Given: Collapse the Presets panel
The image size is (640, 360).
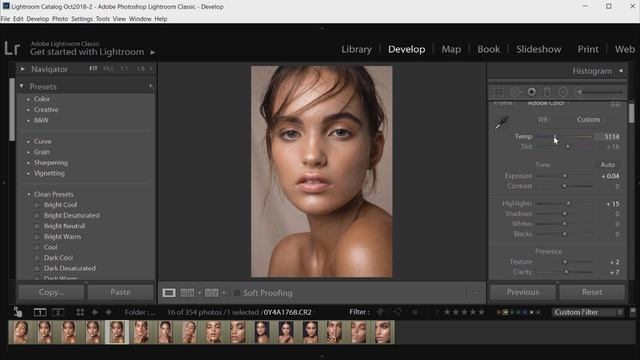Looking at the screenshot, I should pos(22,86).
